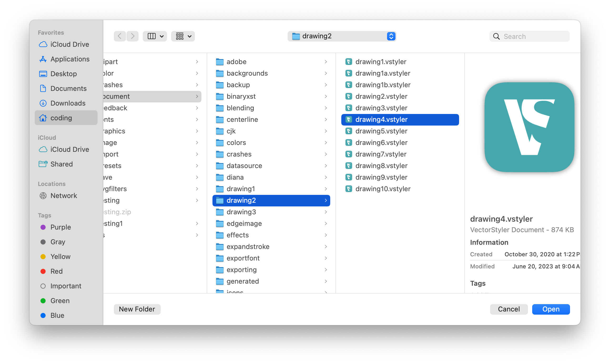Create a New Folder

[x=137, y=309]
